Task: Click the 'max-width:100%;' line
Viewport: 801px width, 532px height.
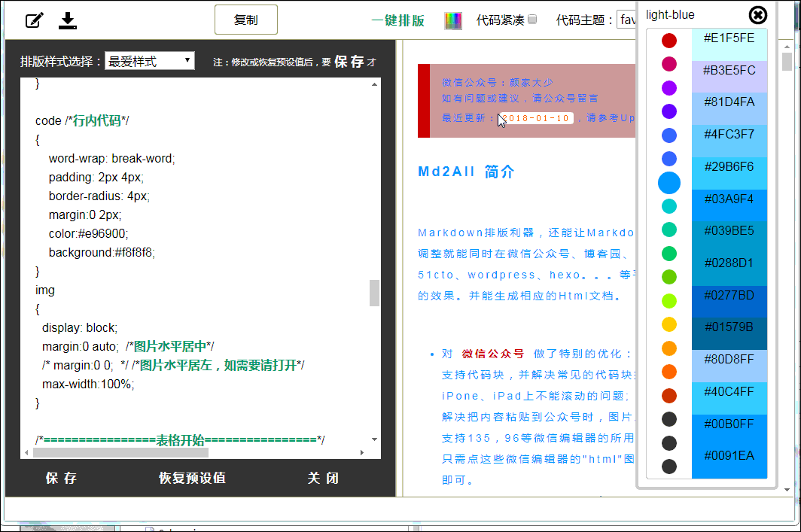Action: coord(88,384)
